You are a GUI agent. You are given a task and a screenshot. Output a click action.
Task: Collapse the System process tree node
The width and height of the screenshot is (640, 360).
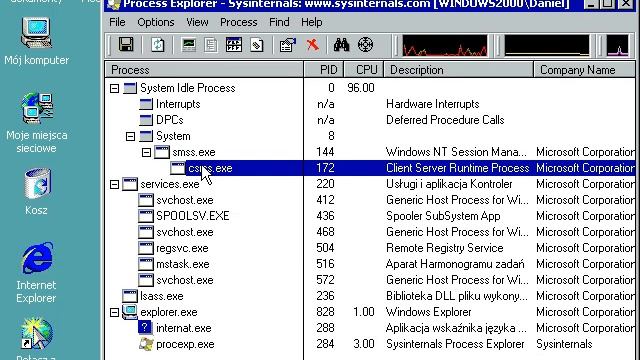click(x=130, y=136)
